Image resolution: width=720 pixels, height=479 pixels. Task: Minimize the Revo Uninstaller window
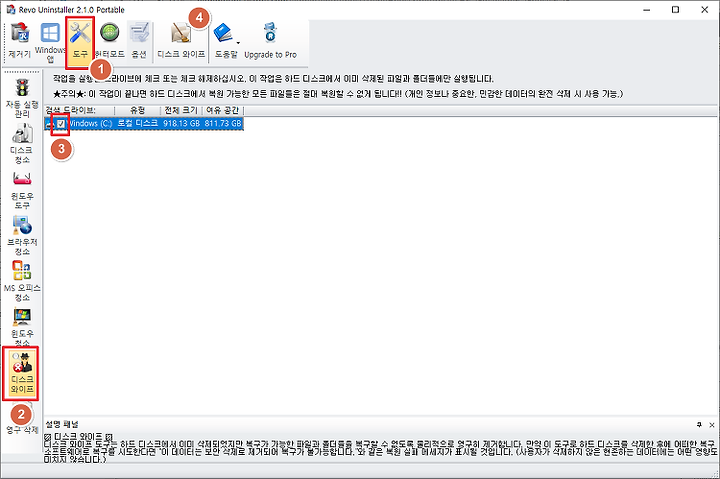click(x=647, y=10)
